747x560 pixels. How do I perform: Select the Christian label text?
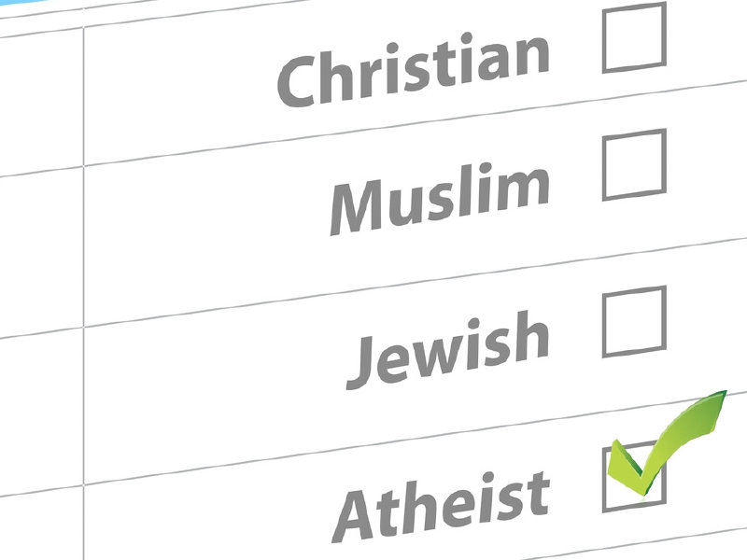pos(413,70)
